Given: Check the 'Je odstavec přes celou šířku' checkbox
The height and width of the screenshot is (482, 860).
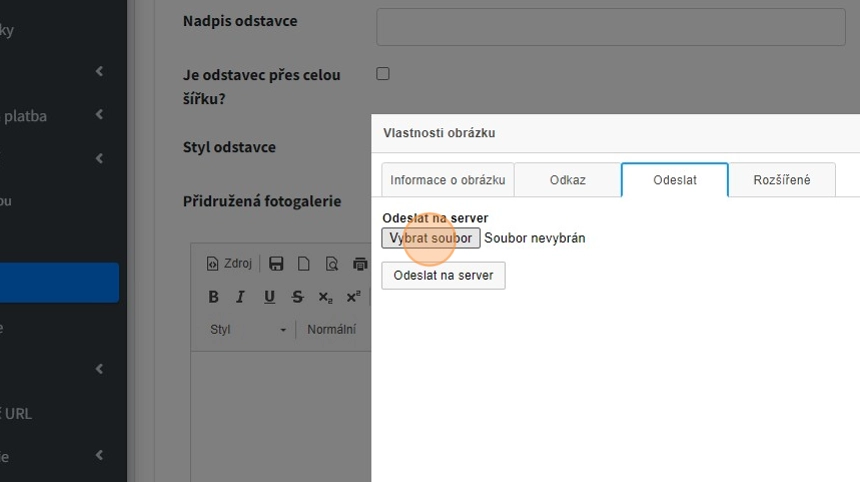Looking at the screenshot, I should [382, 74].
